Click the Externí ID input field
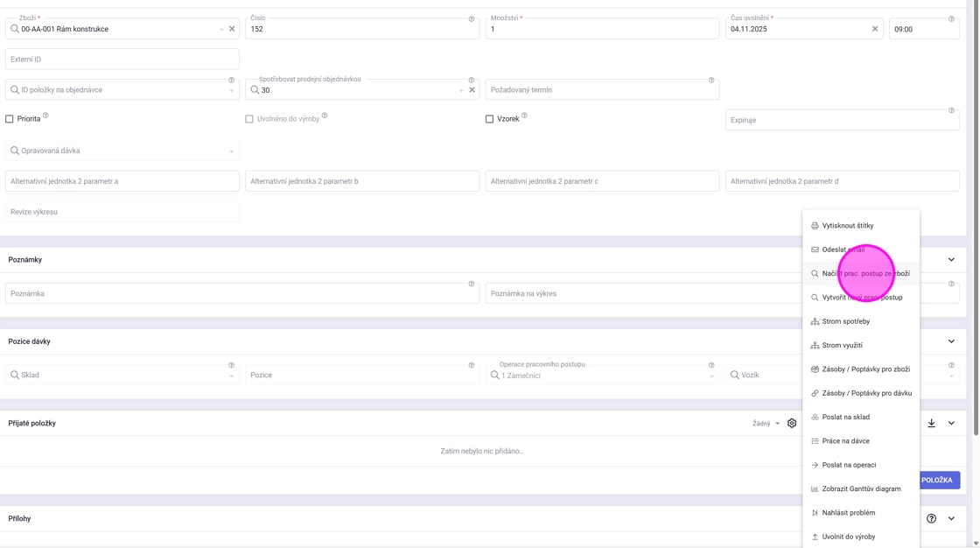The width and height of the screenshot is (980, 548). coord(122,60)
